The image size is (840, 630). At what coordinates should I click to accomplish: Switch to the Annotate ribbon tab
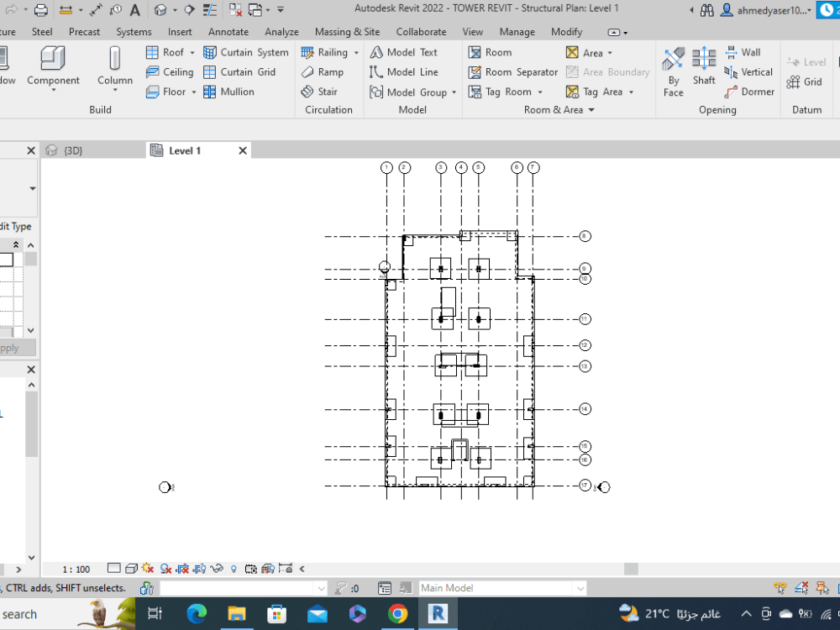coord(228,31)
